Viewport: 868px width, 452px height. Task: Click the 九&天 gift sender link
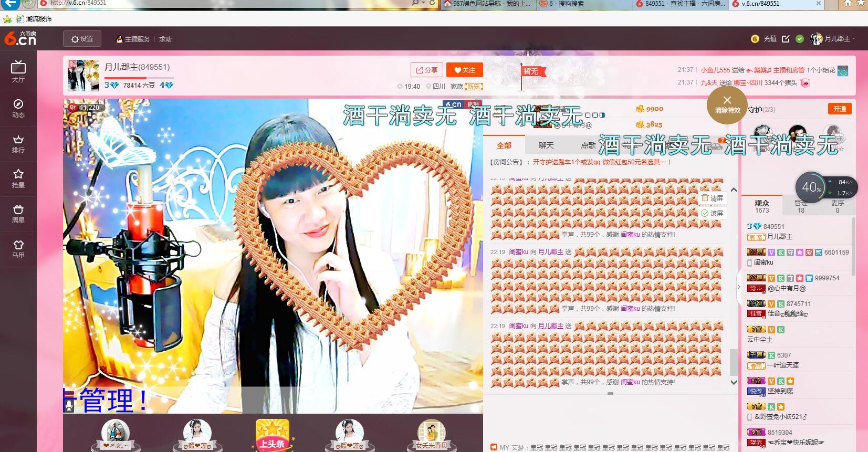click(709, 83)
